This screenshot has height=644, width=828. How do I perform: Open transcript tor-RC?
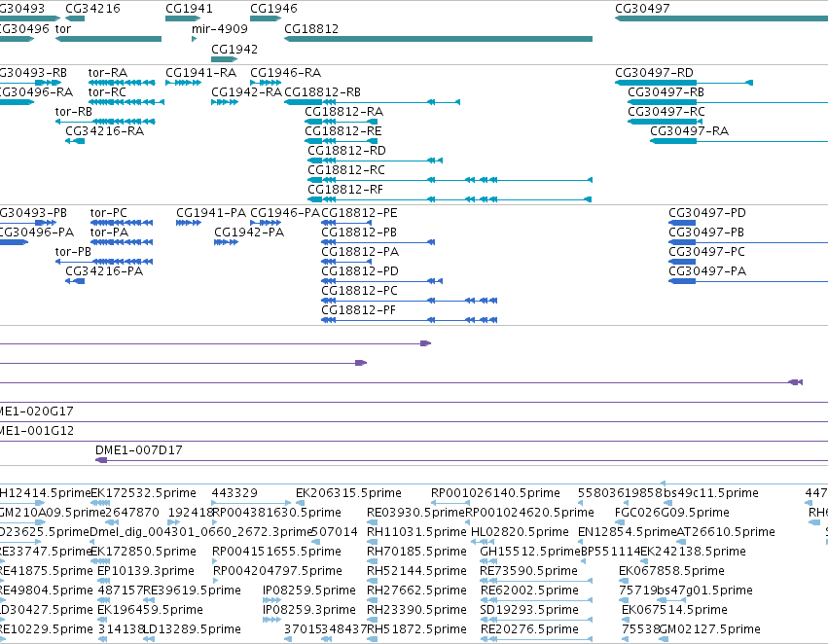click(x=126, y=102)
